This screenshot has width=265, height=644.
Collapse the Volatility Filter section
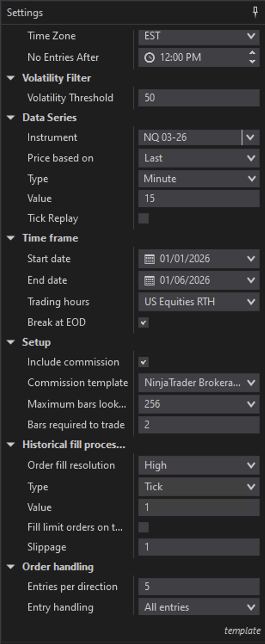(x=11, y=78)
